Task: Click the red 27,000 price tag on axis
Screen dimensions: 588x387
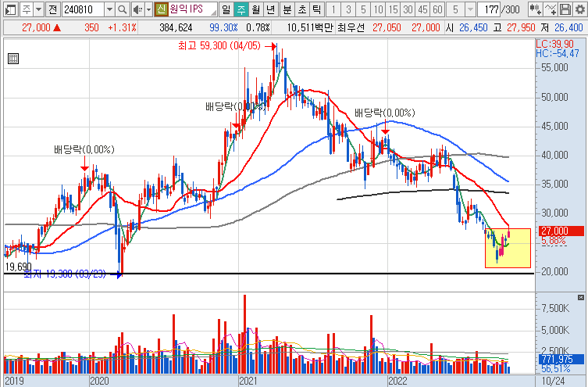Action: point(561,231)
